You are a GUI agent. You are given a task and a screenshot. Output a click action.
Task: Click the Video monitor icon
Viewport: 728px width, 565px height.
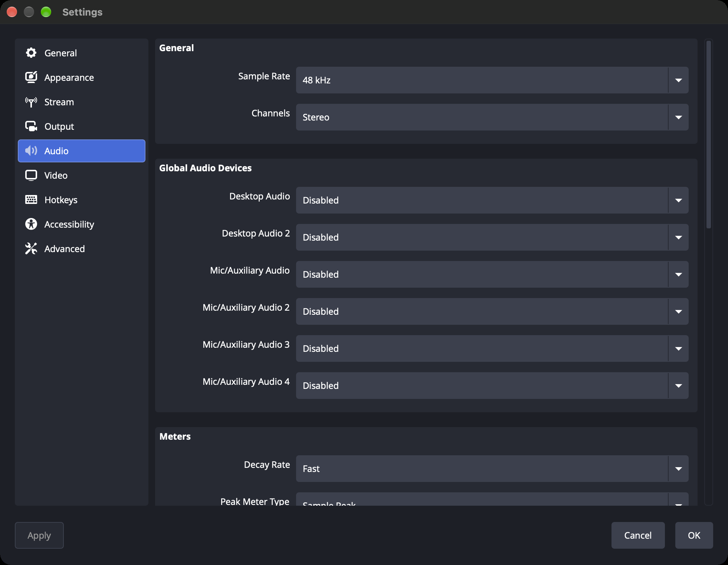[x=31, y=175]
